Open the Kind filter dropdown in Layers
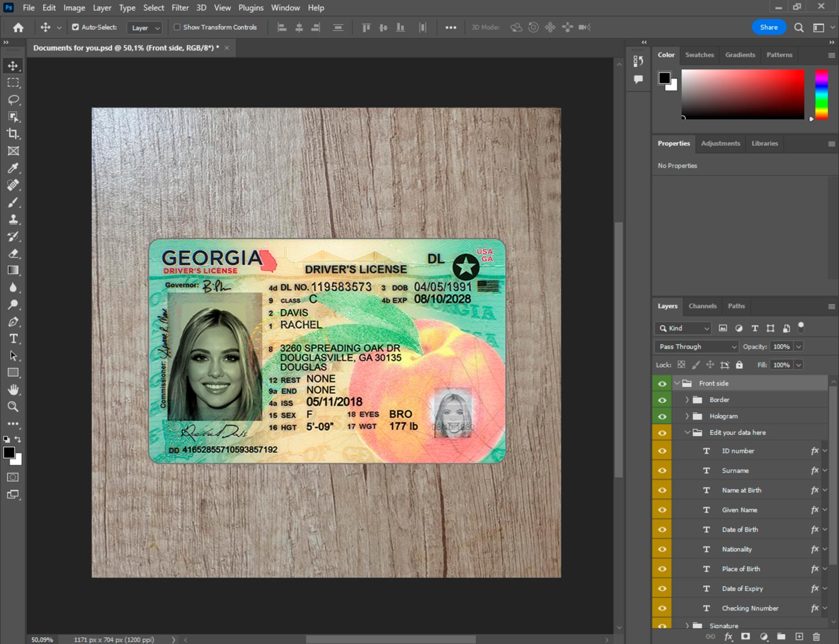 684,328
